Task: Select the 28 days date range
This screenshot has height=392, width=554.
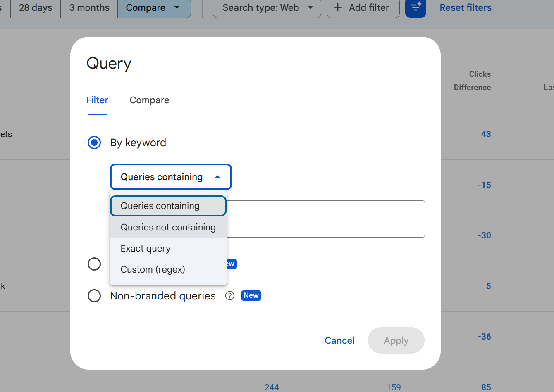Action: coord(36,7)
